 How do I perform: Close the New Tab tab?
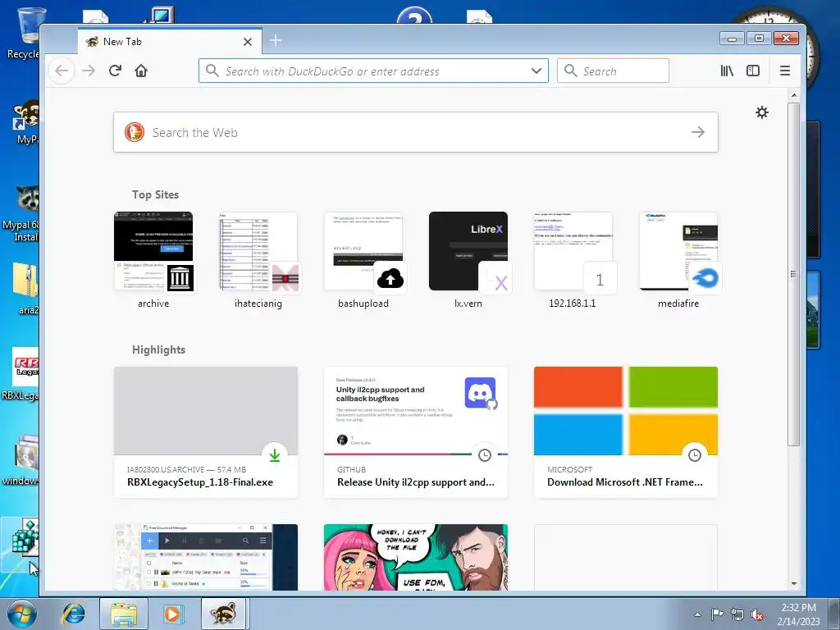(248, 42)
